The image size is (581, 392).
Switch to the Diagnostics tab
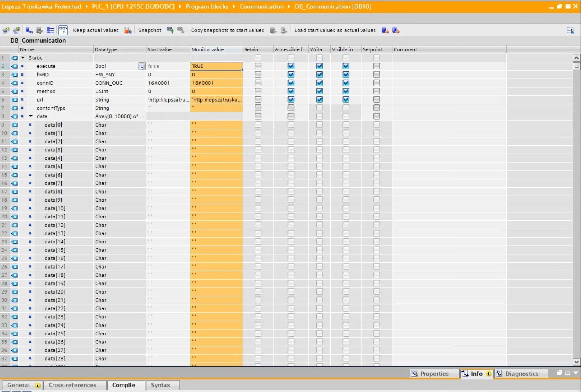521,374
